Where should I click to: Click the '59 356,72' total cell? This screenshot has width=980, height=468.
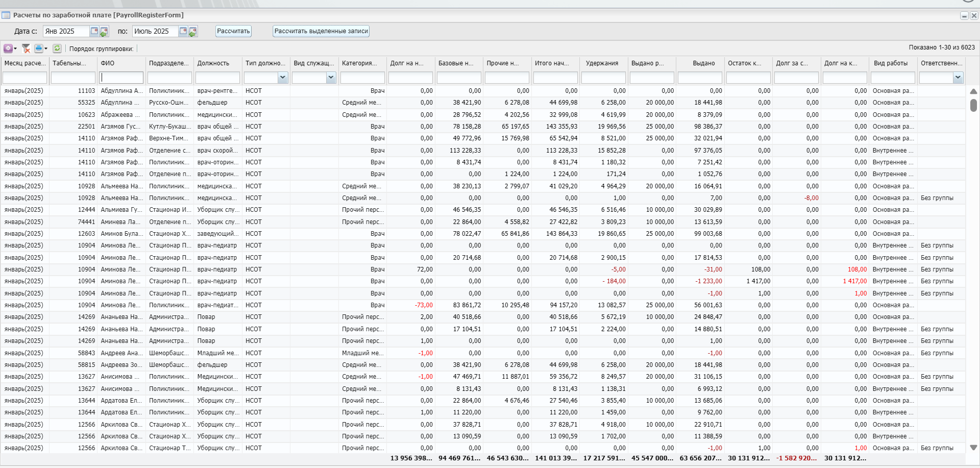(555, 377)
